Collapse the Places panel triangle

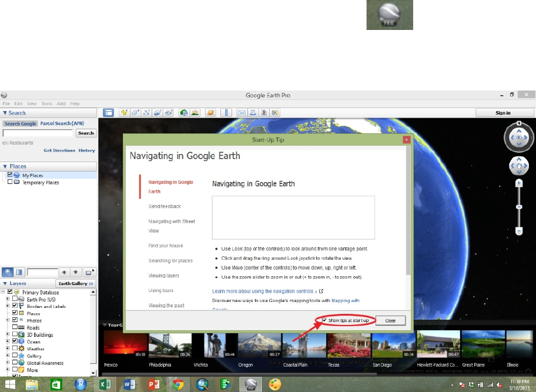coord(5,166)
